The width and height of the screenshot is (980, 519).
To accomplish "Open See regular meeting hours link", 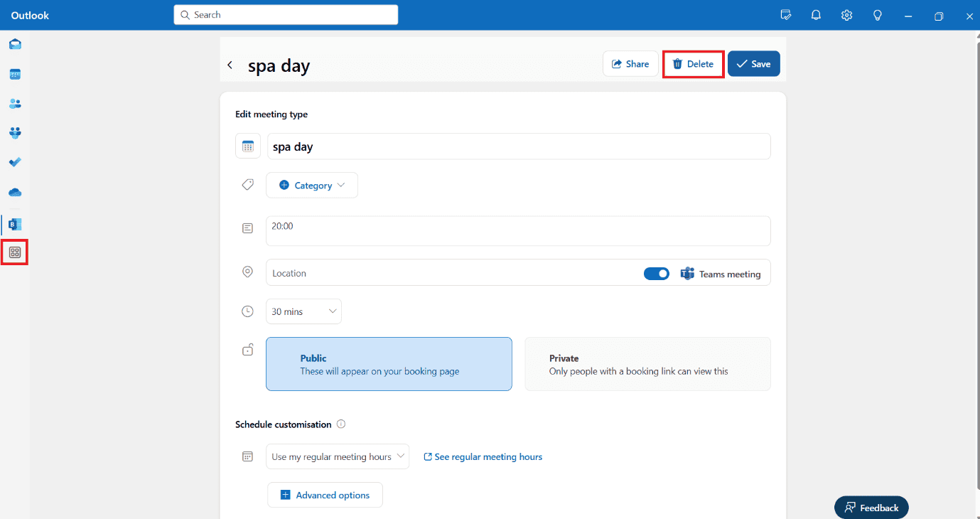I will pyautogui.click(x=483, y=456).
